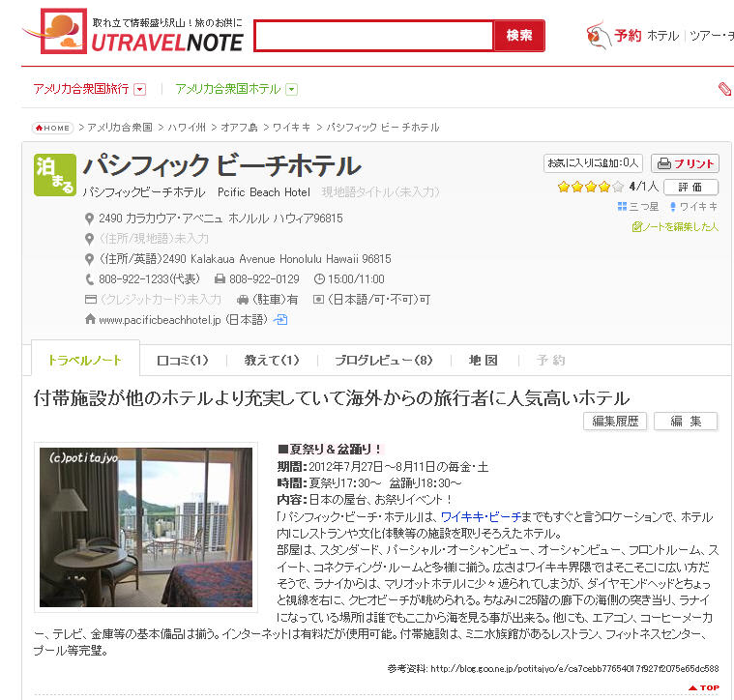
Task: Click the 現地語タイトル(未入力) placeholder text
Action: 381,192
